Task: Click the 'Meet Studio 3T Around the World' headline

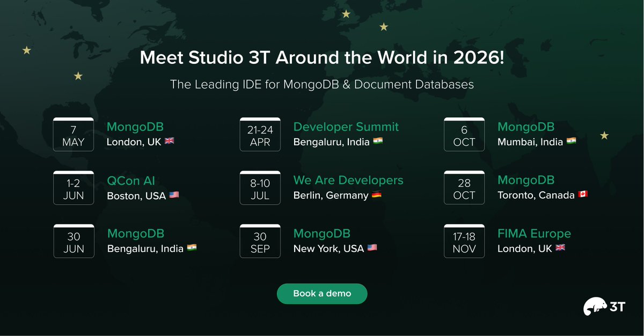Action: point(322,58)
